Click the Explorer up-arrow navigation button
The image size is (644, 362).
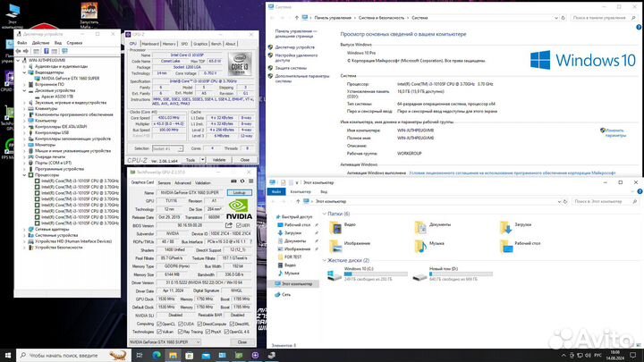coord(298,201)
